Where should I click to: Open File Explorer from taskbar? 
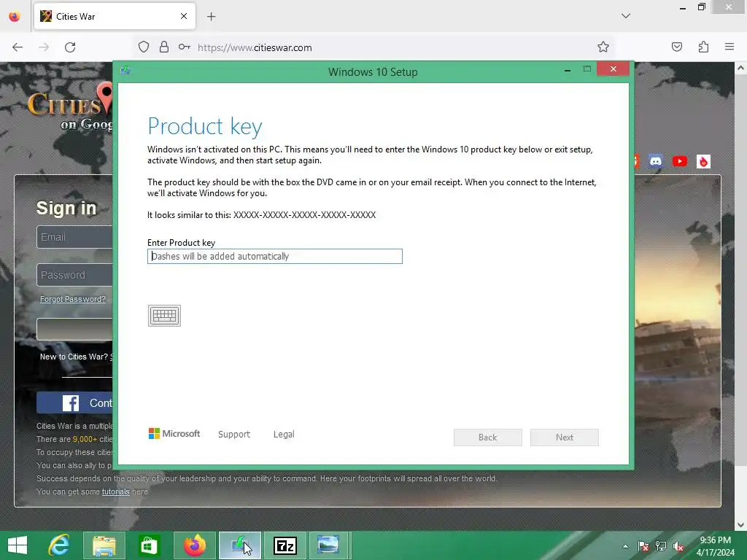(104, 545)
